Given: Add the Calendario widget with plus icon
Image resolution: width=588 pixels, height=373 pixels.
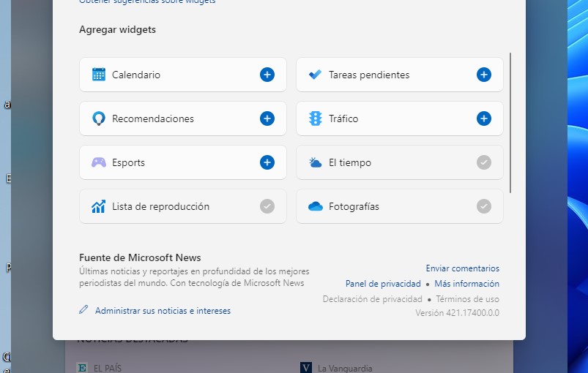Looking at the screenshot, I should (267, 75).
